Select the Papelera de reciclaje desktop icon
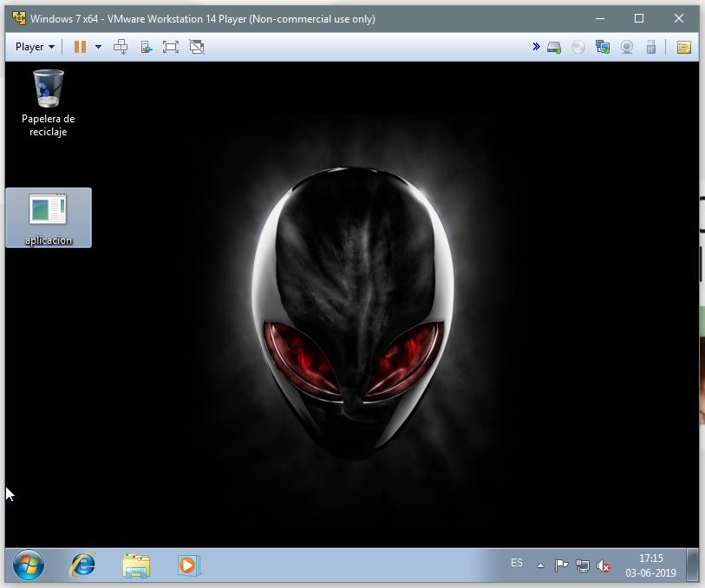 (48, 103)
